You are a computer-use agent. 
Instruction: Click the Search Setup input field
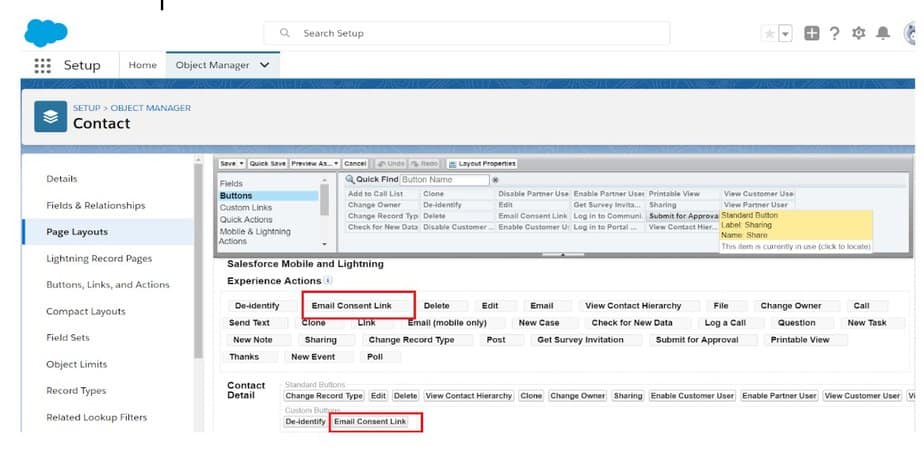click(x=470, y=33)
